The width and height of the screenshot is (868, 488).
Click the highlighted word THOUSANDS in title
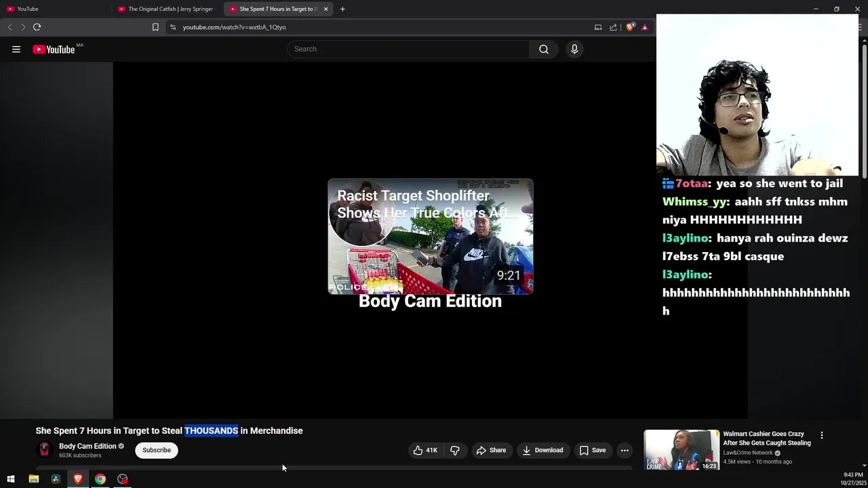click(212, 430)
